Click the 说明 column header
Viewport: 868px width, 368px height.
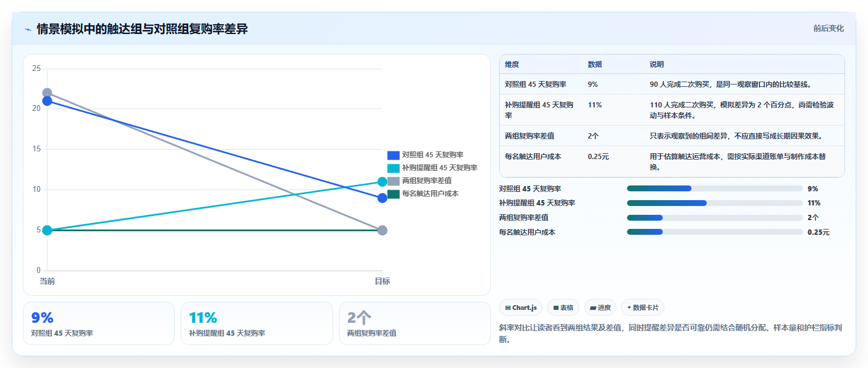[657, 64]
